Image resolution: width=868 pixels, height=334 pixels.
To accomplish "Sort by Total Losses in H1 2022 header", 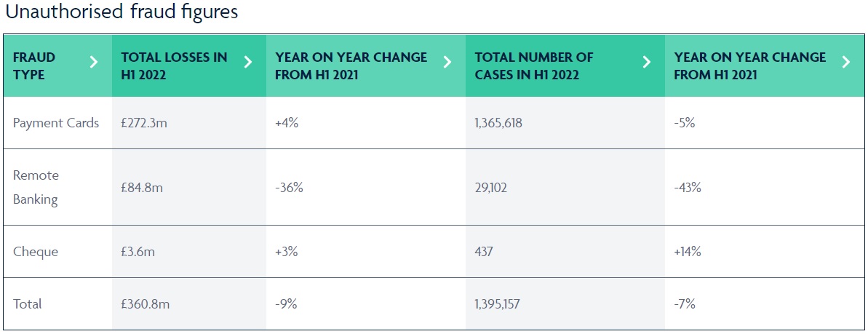I will (x=174, y=65).
